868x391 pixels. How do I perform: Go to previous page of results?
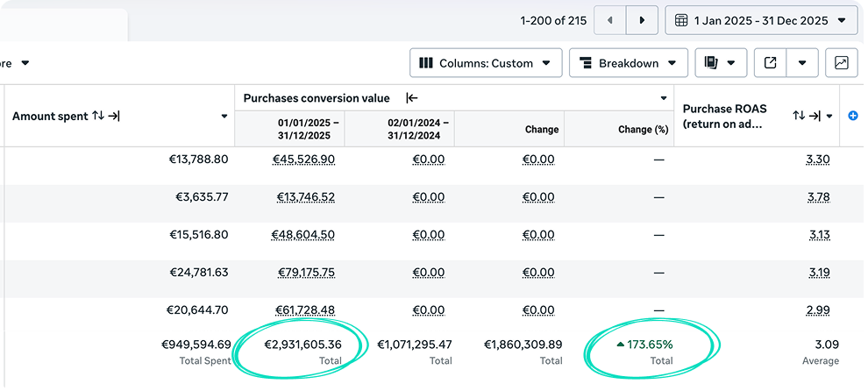tap(610, 19)
